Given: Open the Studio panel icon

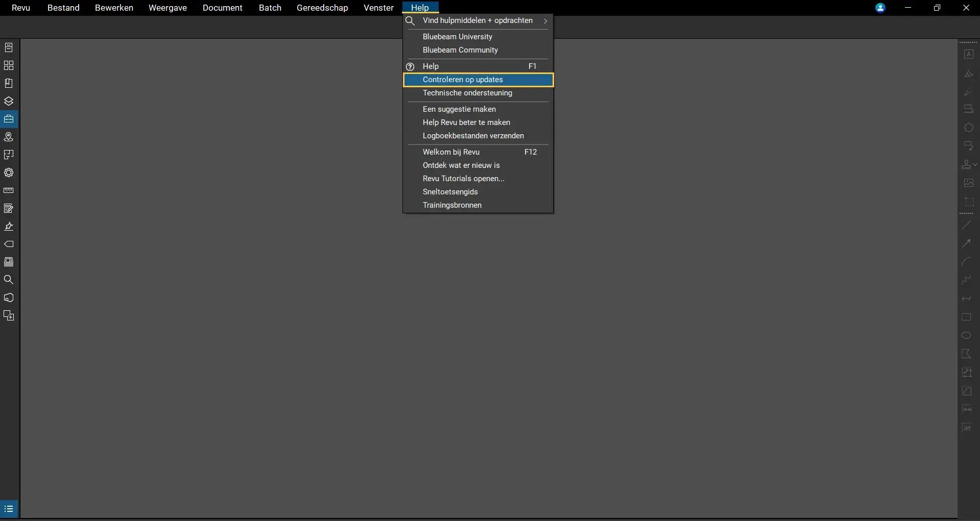Looking at the screenshot, I should 9,262.
